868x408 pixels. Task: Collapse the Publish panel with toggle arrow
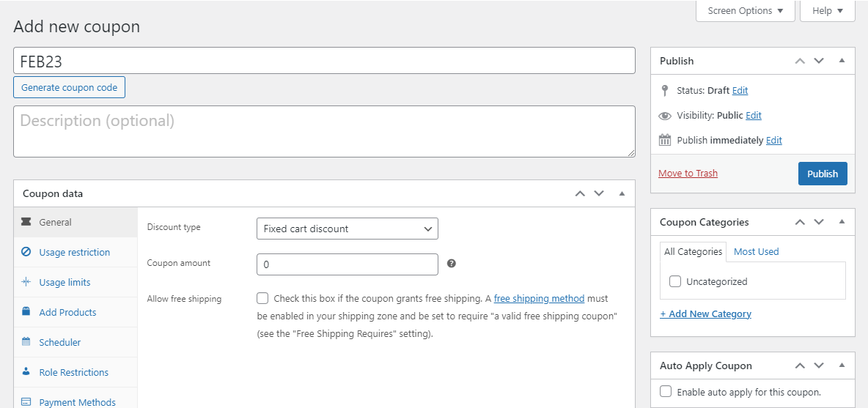tap(842, 61)
